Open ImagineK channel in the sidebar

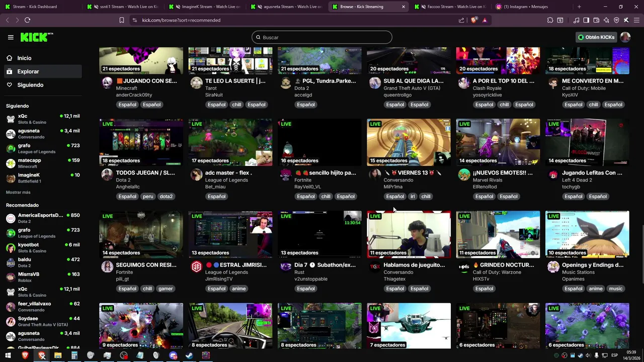[x=43, y=177]
